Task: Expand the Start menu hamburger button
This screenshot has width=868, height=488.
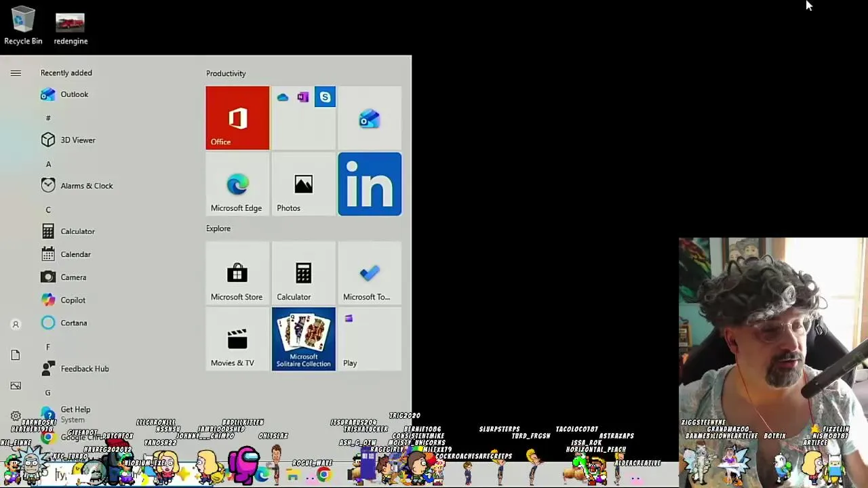Action: (x=16, y=73)
